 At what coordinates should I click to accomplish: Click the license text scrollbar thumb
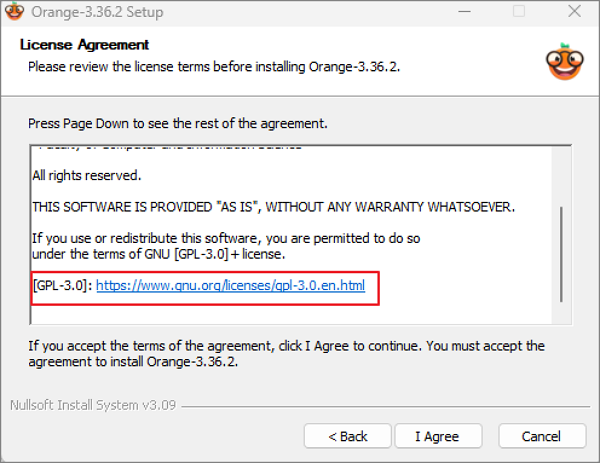(x=561, y=254)
